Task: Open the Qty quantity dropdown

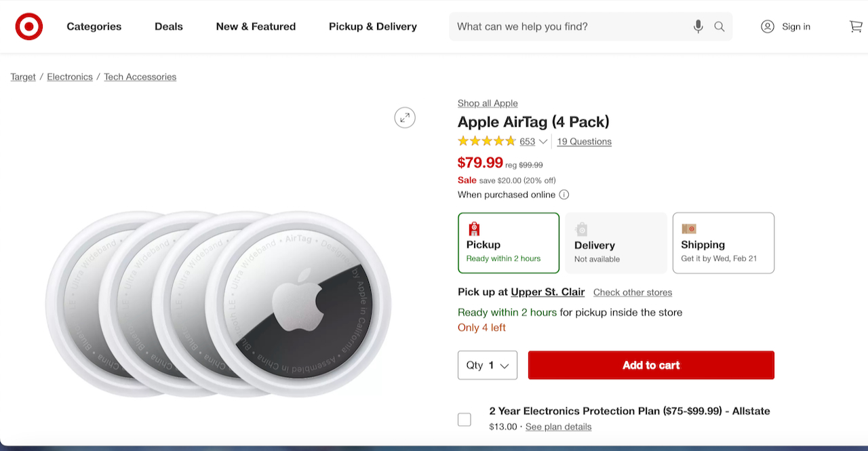Action: click(488, 365)
